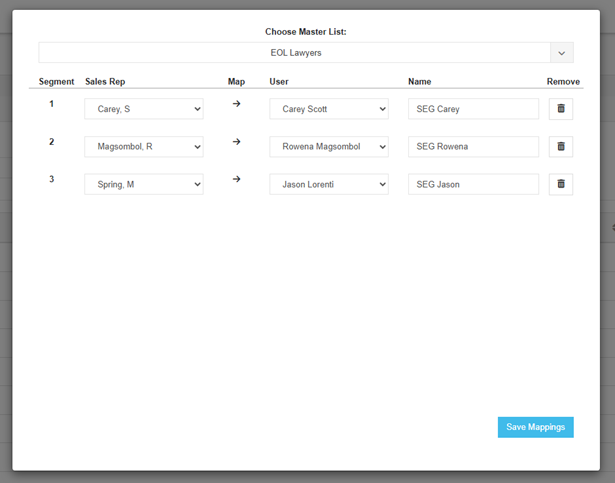Open the Carey, S sales rep dropdown
The image size is (615, 483).
[x=144, y=109]
